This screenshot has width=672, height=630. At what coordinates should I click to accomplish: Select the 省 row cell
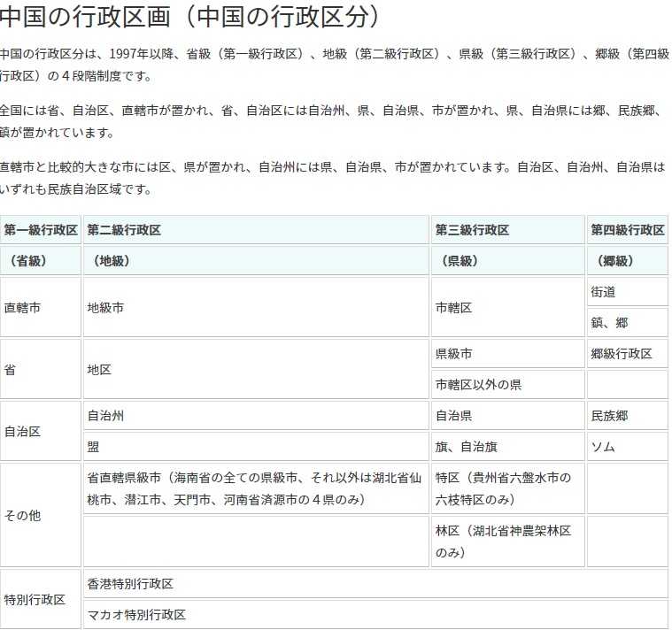[41, 369]
